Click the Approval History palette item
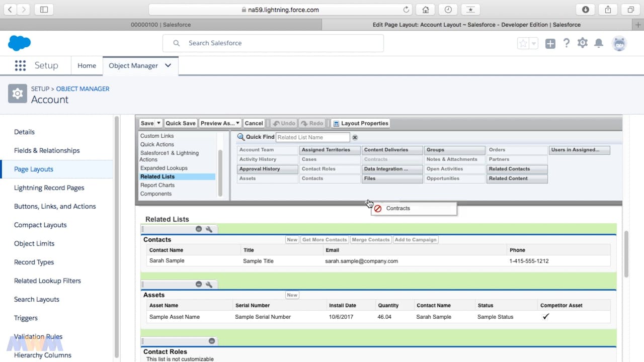 tap(268, 169)
